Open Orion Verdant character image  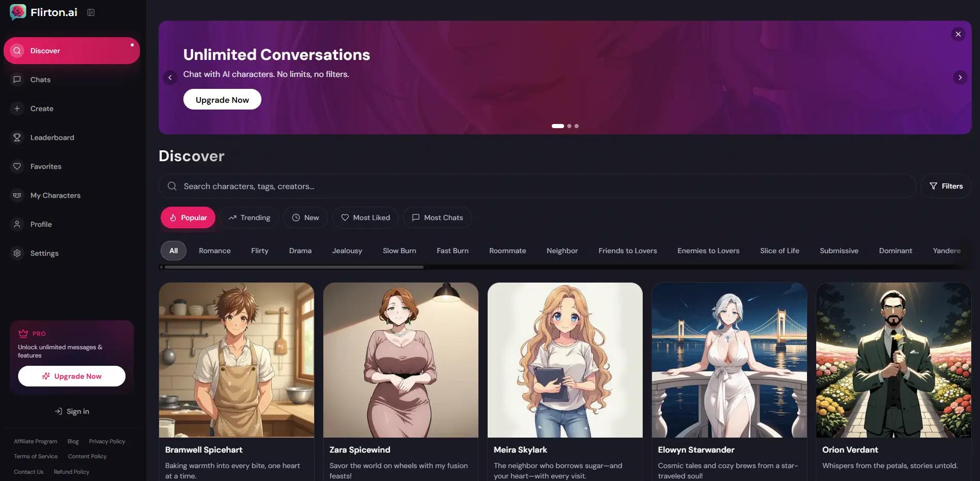click(894, 360)
